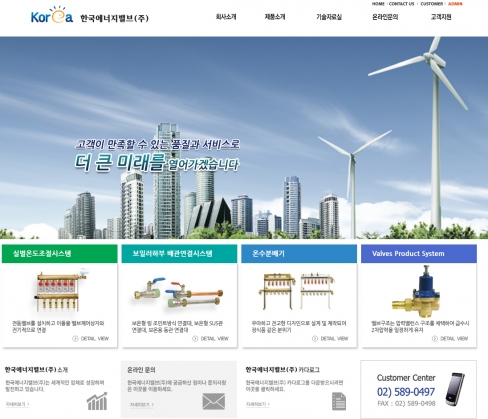Viewport: 488px width, 419px height.
Task: Click the Korea logo in the header
Action: (52, 15)
